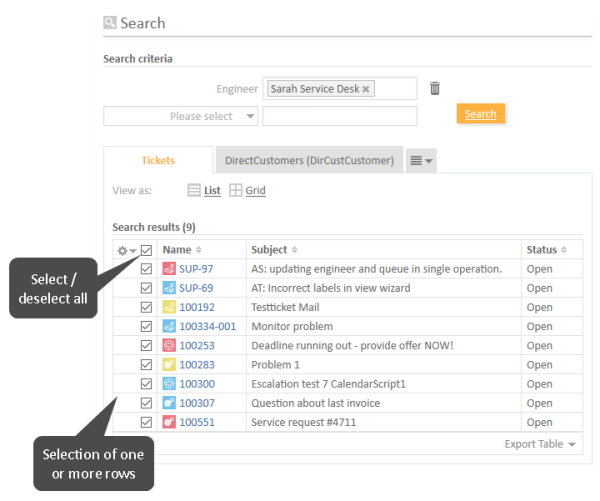Click 'Question about last invoice' subject
The height and width of the screenshot is (501, 600).
pos(315,403)
